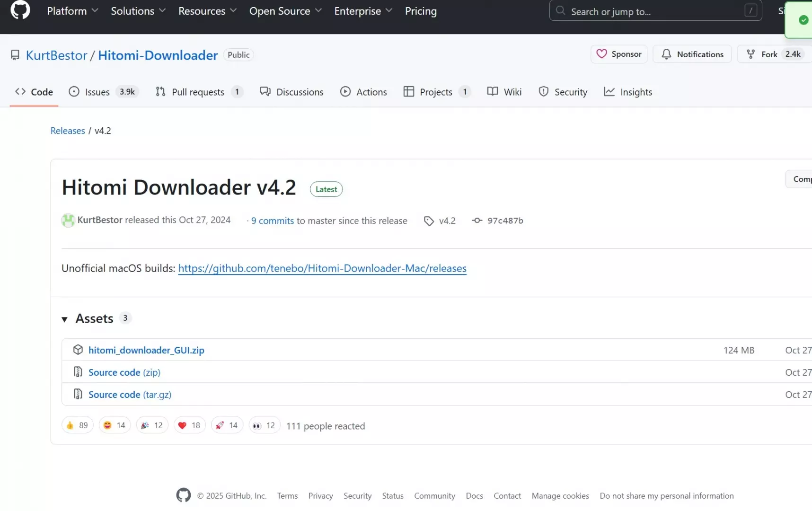Download hitomi_downloader_GUI.zip

[x=146, y=350]
